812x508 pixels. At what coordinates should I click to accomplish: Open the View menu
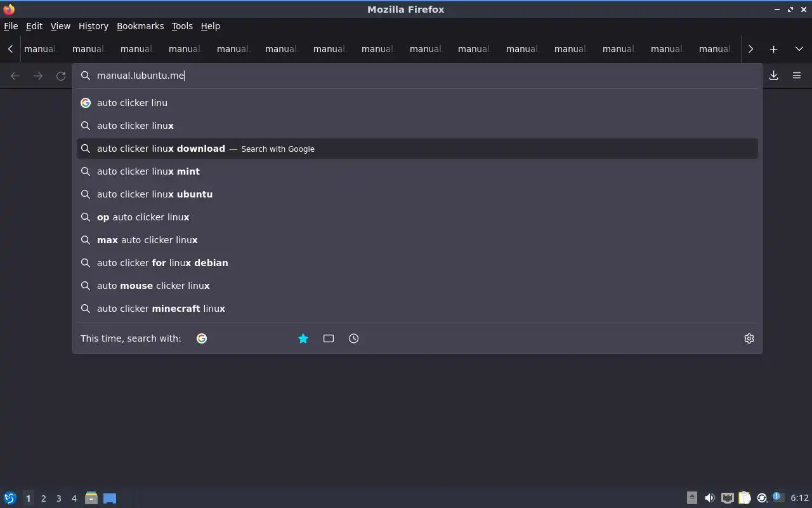click(60, 26)
